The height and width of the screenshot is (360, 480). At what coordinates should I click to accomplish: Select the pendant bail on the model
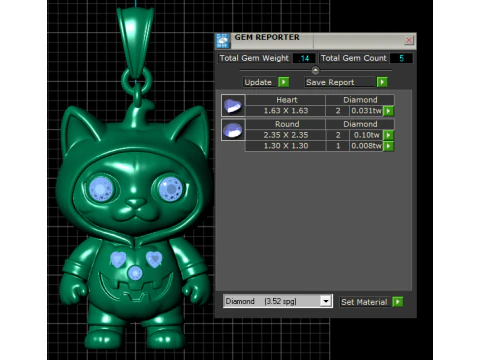[x=135, y=42]
